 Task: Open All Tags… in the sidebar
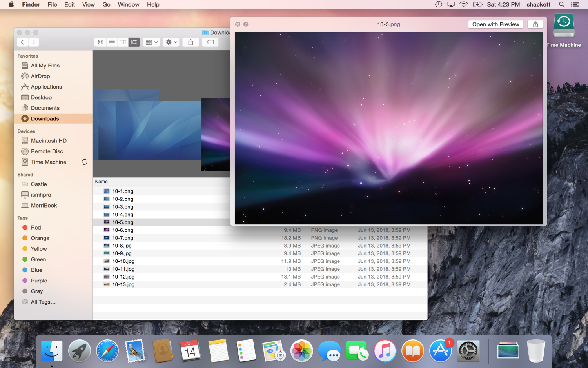tap(43, 302)
